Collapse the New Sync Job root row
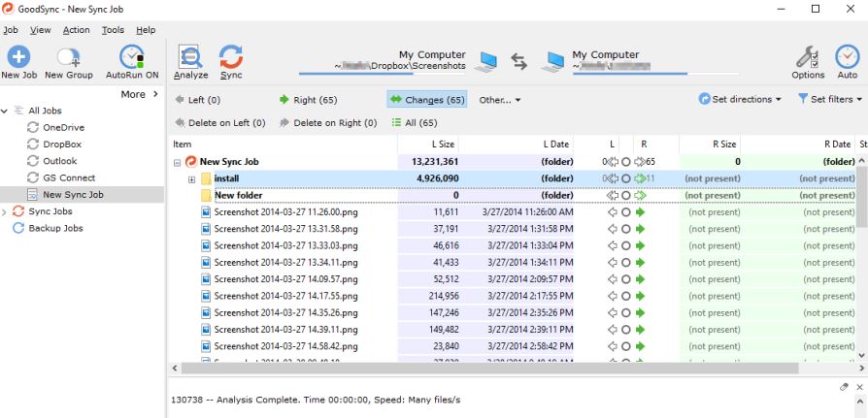The image size is (868, 418). pos(177,163)
